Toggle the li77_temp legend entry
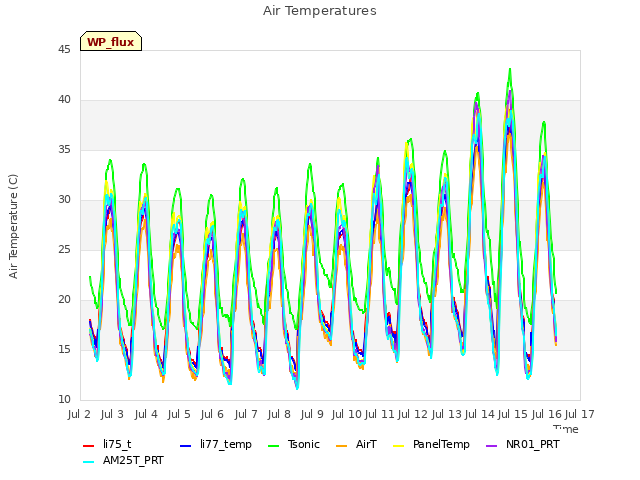 (216, 444)
